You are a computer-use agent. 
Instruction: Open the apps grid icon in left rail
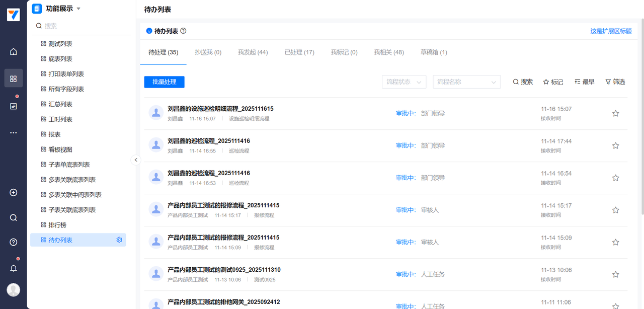pyautogui.click(x=14, y=79)
